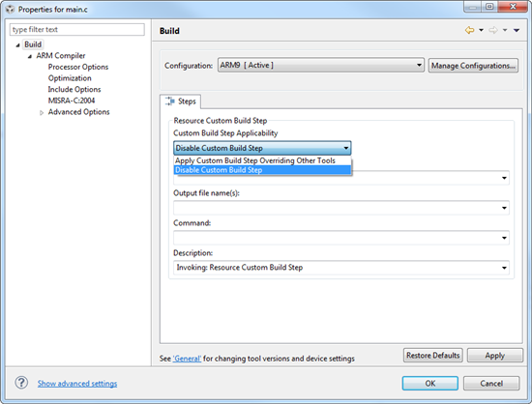
Task: Choose Disable Custom Build Step list option
Action: click(262, 170)
